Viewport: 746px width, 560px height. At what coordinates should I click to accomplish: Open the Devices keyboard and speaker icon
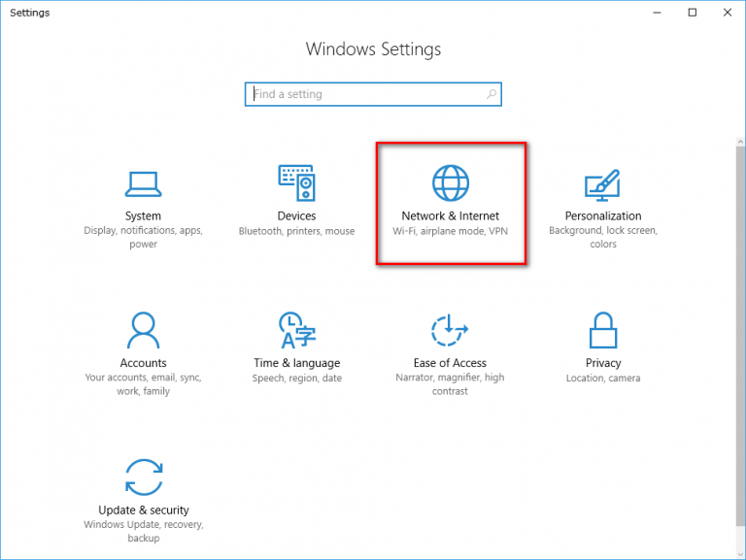click(297, 182)
